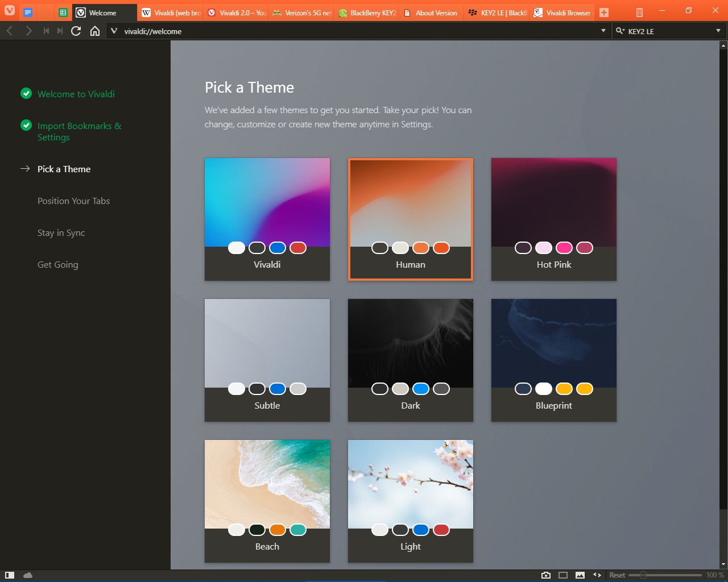Select the Hot Pink theme

click(554, 219)
